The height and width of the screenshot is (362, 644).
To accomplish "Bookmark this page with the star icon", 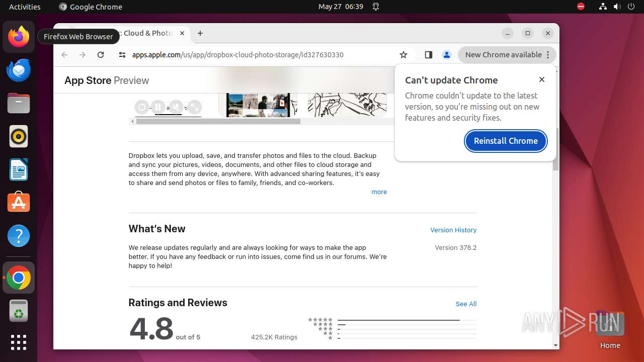I will point(404,55).
